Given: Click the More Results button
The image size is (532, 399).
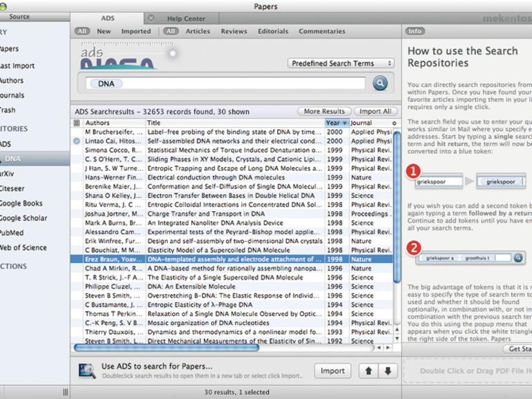Looking at the screenshot, I should 324,111.
